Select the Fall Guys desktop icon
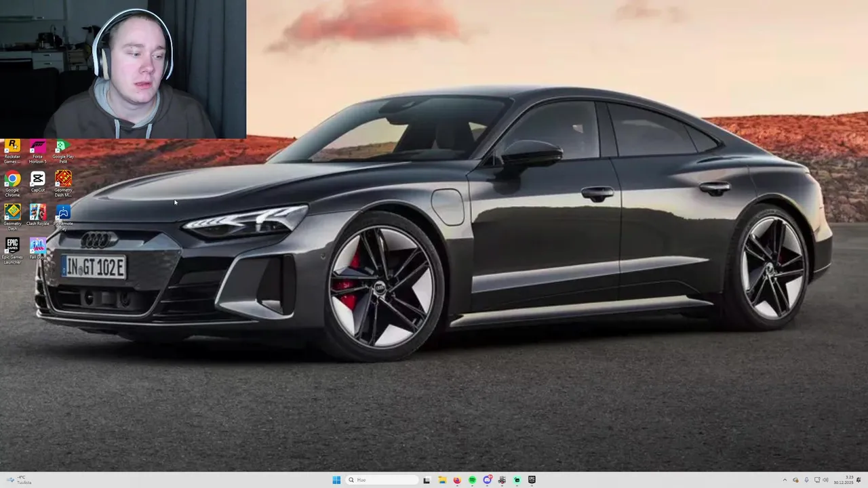 (x=37, y=248)
